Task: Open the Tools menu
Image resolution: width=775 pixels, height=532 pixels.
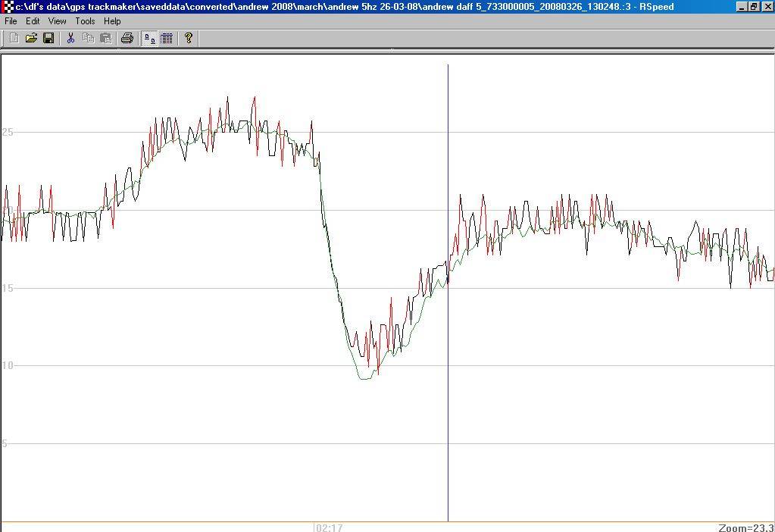Action: [85, 21]
